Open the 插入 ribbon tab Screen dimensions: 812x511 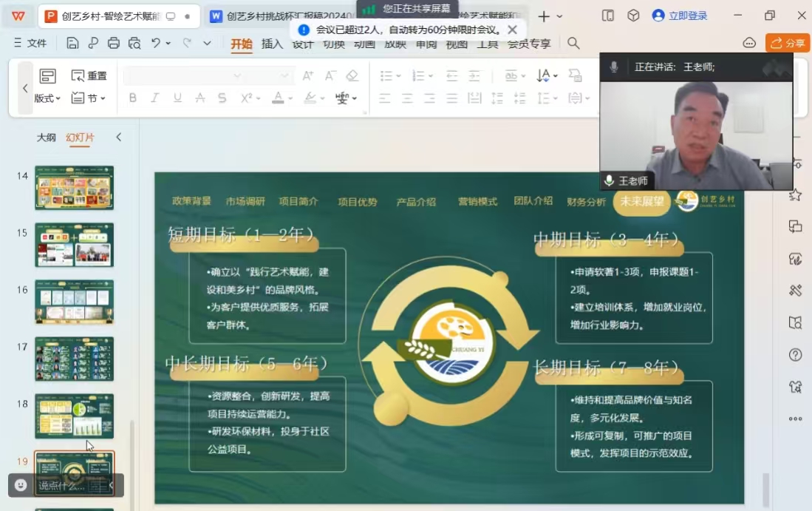(272, 44)
